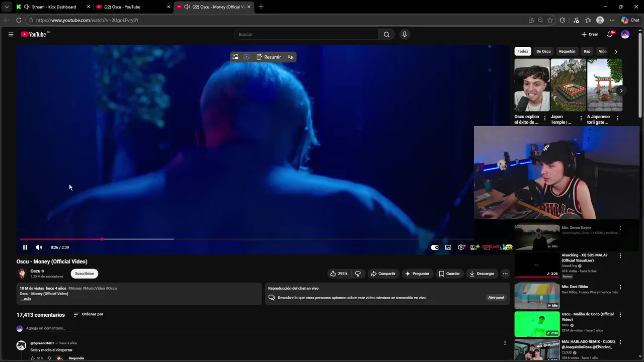Open player settings gear
The width and height of the screenshot is (644, 362).
point(461,247)
